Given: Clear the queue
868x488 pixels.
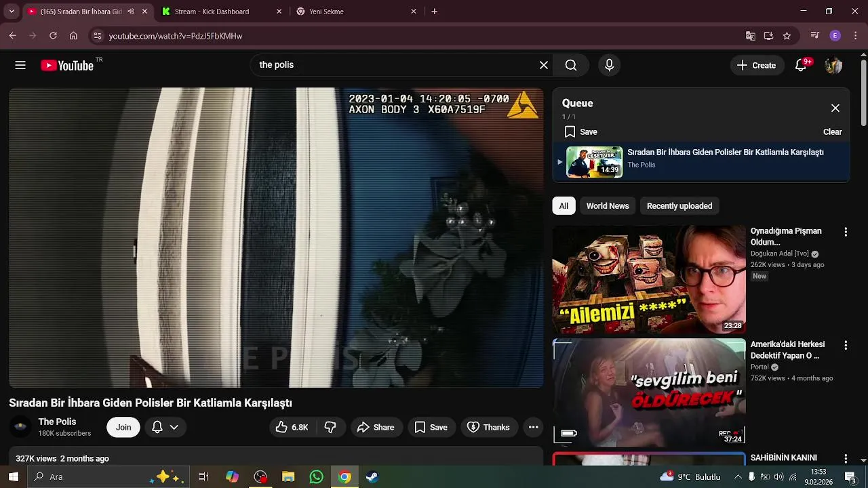Looking at the screenshot, I should 833,132.
